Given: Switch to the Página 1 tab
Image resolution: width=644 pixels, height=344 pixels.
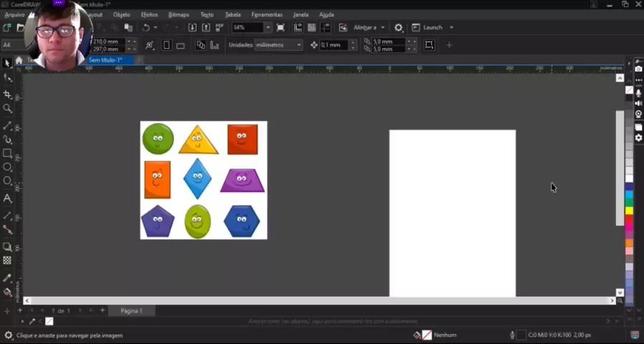Looking at the screenshot, I should pyautogui.click(x=131, y=311).
